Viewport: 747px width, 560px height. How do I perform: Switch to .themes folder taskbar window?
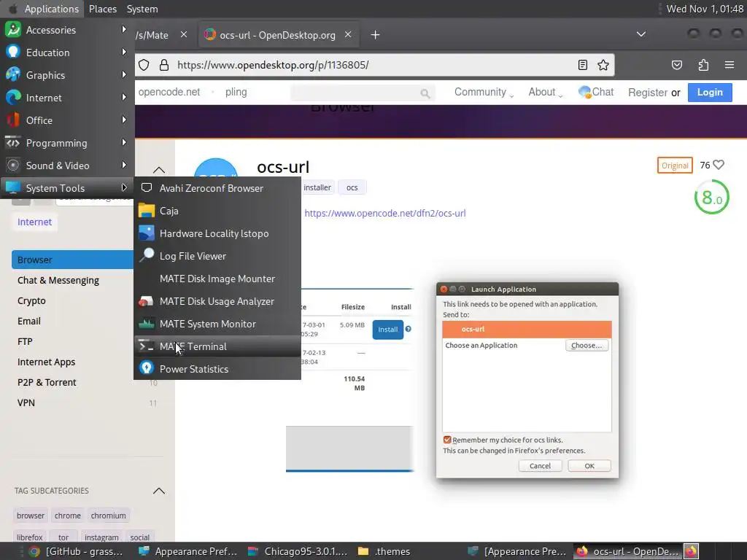tap(384, 551)
